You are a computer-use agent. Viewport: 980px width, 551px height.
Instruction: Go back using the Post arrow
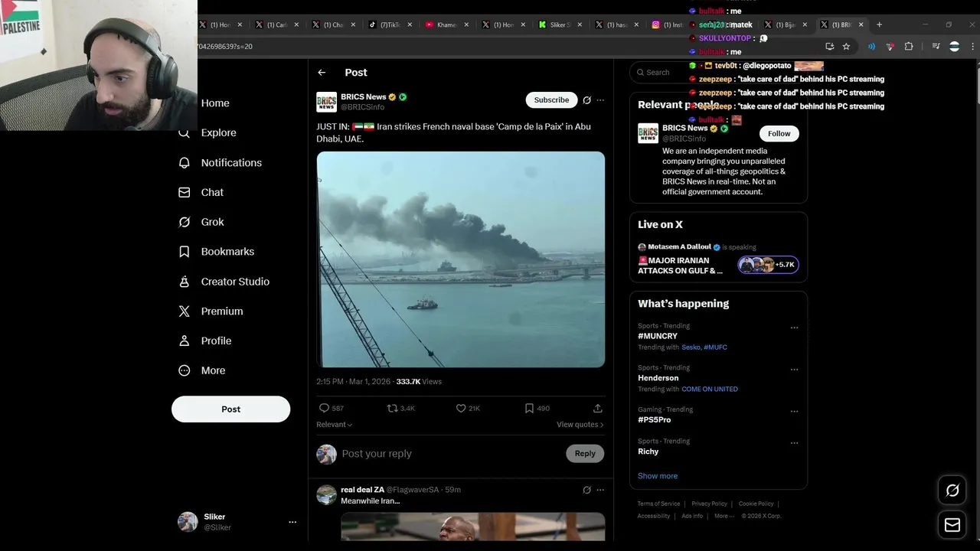click(322, 72)
